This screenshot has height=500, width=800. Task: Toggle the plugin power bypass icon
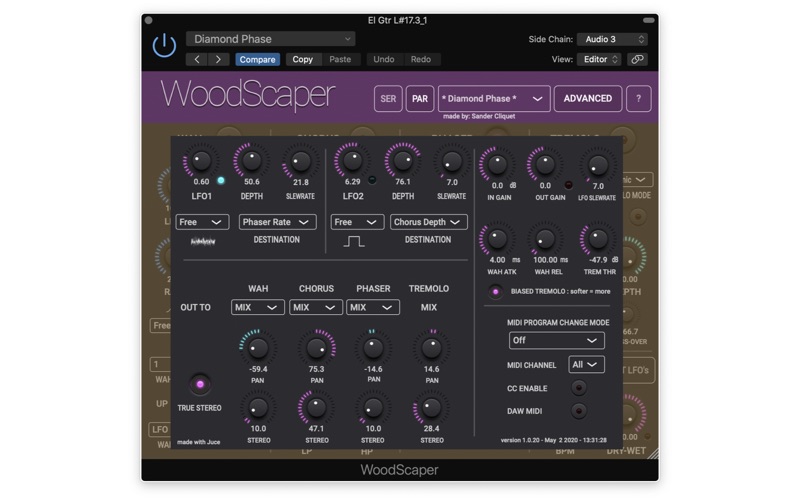[164, 45]
